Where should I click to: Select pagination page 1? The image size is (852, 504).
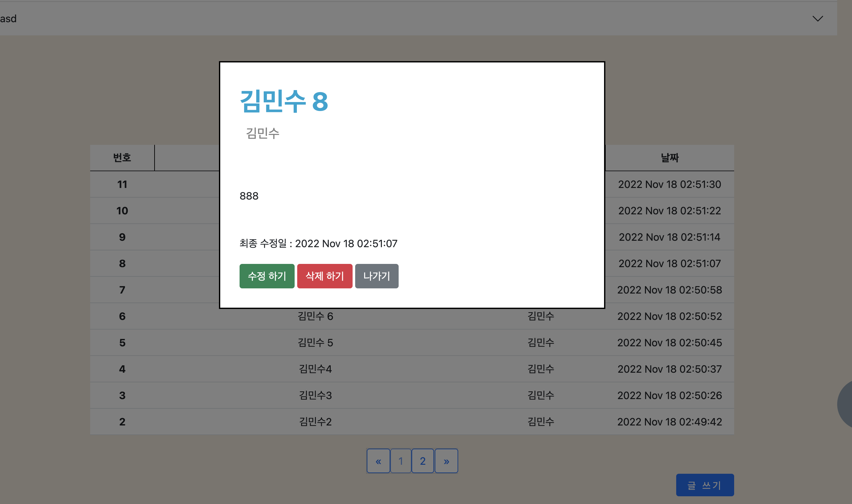(401, 461)
